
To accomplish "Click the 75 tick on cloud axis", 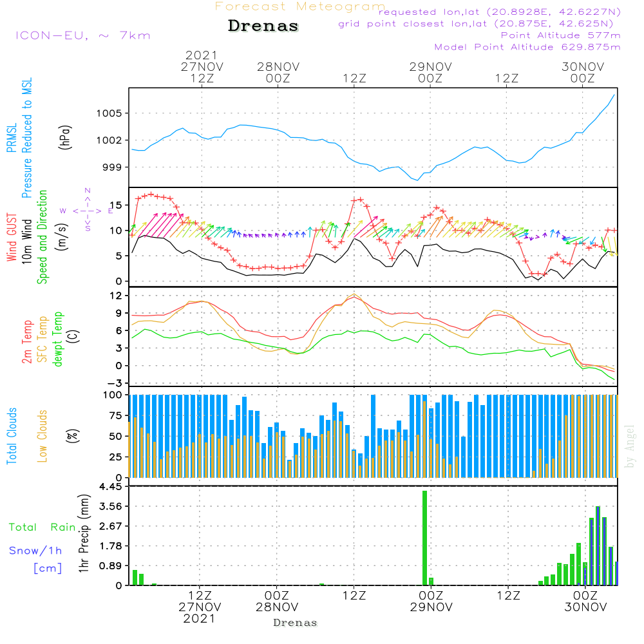I will pyautogui.click(x=116, y=415).
